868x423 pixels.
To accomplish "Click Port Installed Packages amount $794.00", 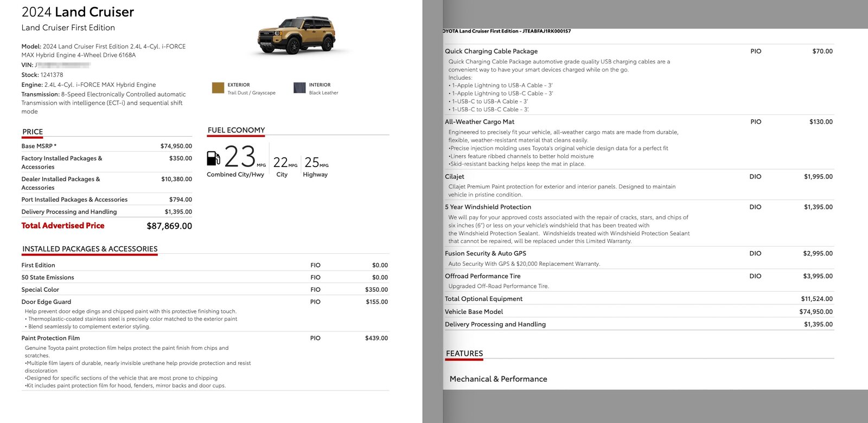I will (181, 200).
